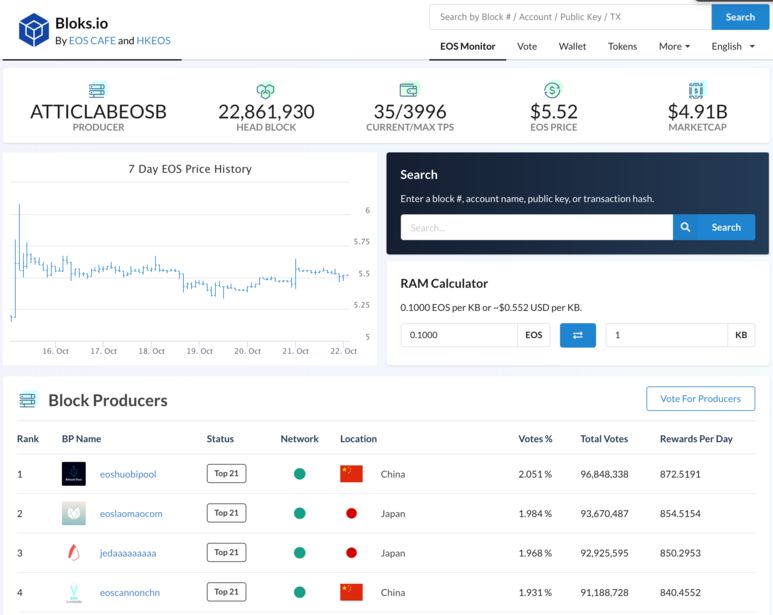This screenshot has width=773, height=615.
Task: Click the Votes % column header
Action: click(x=535, y=439)
